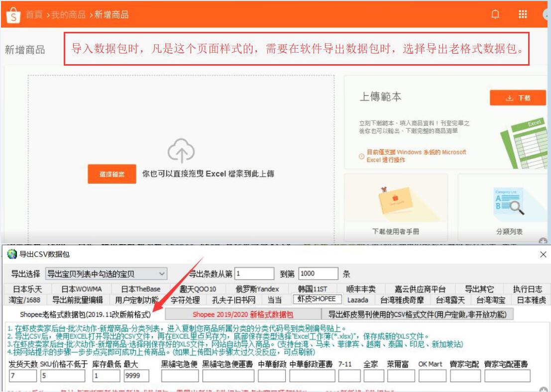Switch to 顺丰丰卖 tab
This screenshot has width=551, height=392.
pyautogui.click(x=361, y=289)
